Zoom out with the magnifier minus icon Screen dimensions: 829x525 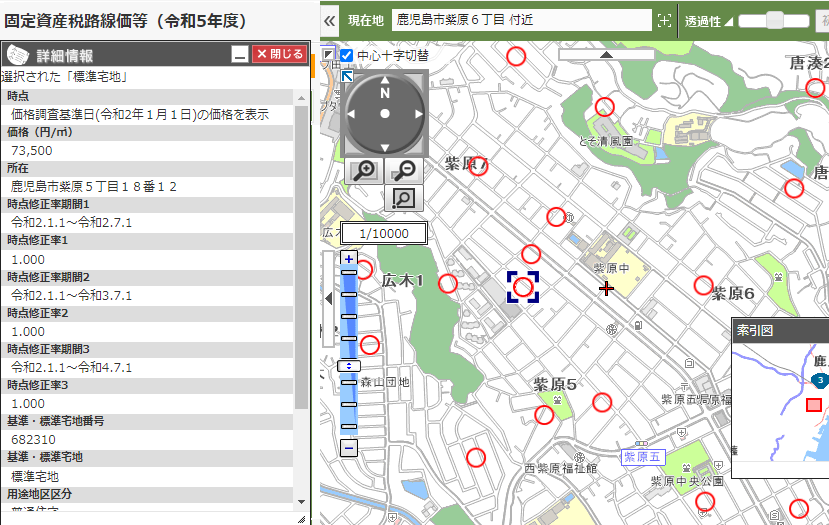click(403, 170)
